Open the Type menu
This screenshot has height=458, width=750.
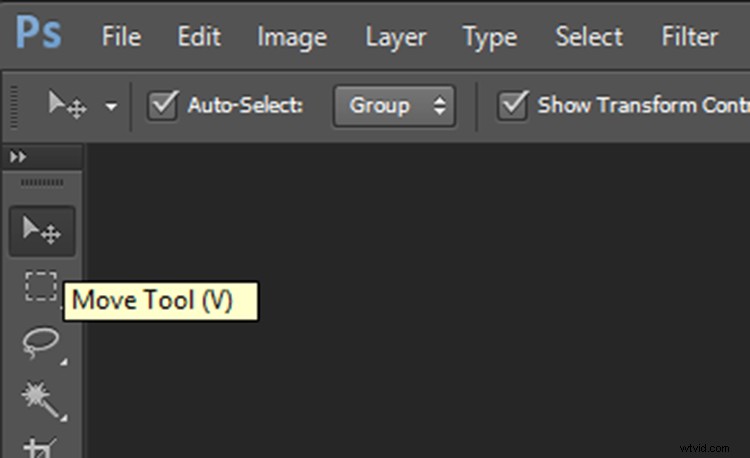[x=490, y=38]
